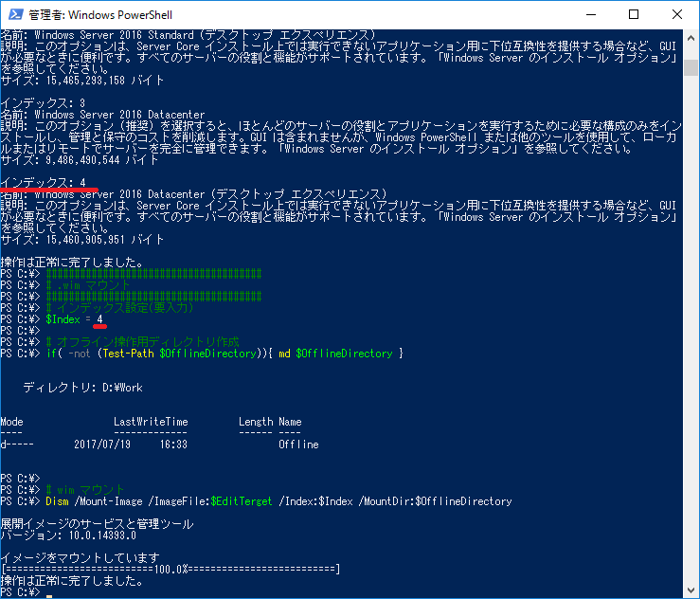
Task: Click the text 名前: Windows Server 2016 Datacenter
Action: [102, 115]
